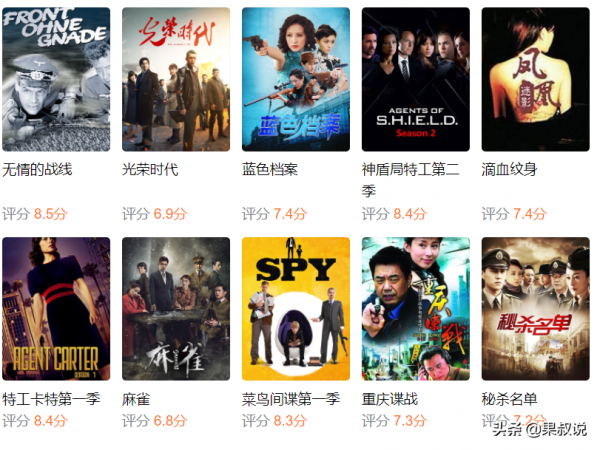Open the 麻雀 title link
Image resolution: width=600 pixels, height=450 pixels.
tap(136, 399)
